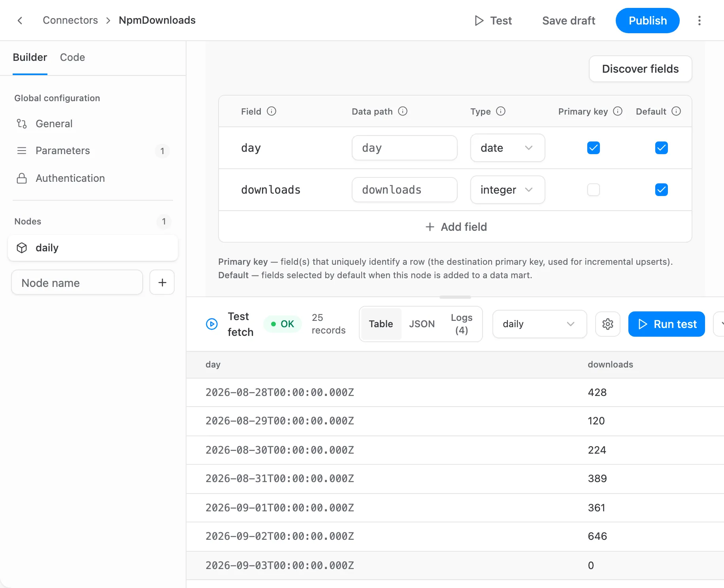
Task: Select the 2026-08-28T00:00:00.000Z cell
Action: tap(280, 392)
